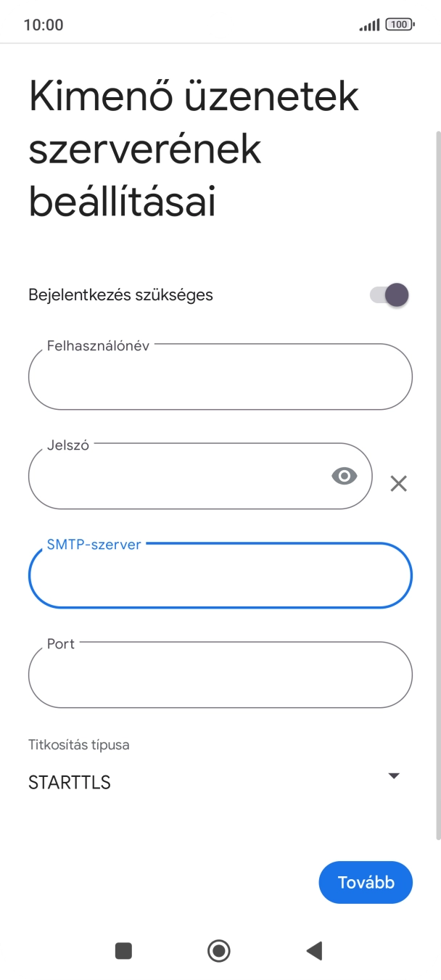The height and width of the screenshot is (980, 441).
Task: Tap the Kimenő üzenetek szerverének beállításai heading
Action: point(194,150)
